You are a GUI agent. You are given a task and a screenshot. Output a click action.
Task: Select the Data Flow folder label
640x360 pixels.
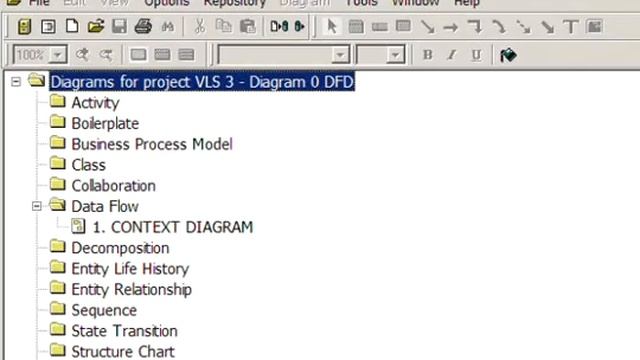(x=105, y=207)
